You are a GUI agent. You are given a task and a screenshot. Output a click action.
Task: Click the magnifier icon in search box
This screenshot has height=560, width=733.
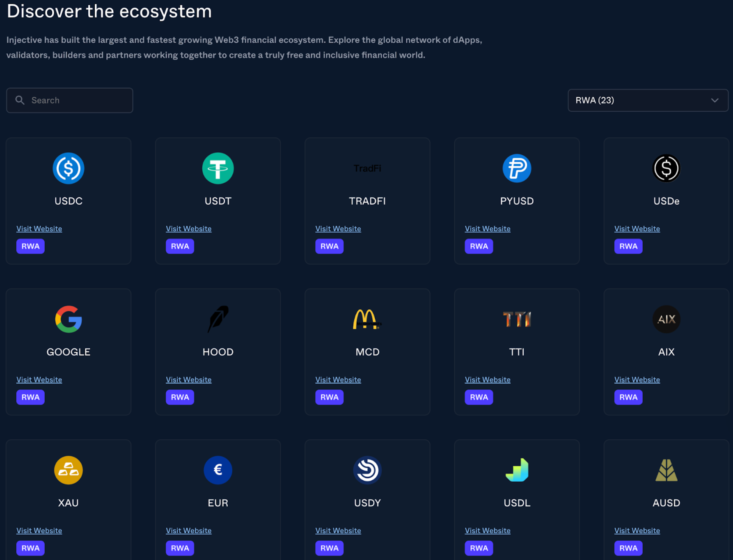click(x=20, y=100)
